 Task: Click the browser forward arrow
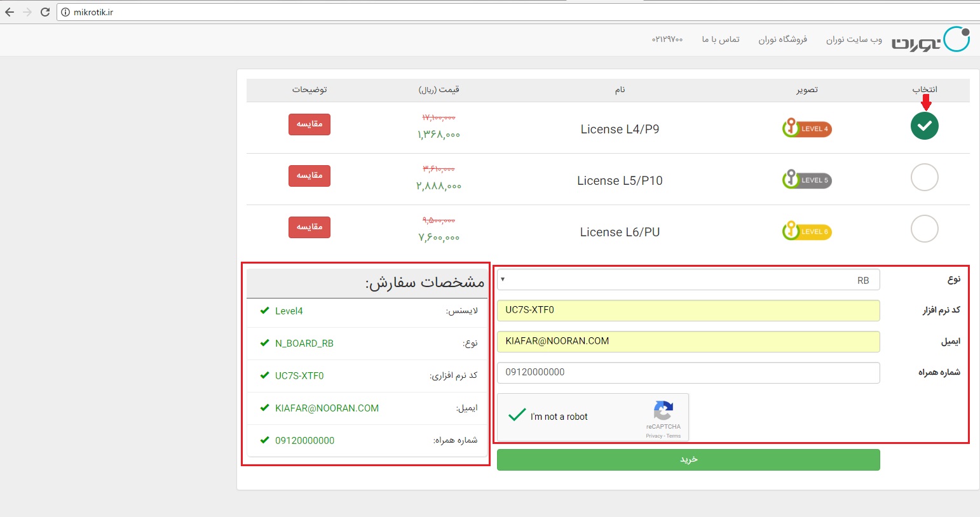27,12
